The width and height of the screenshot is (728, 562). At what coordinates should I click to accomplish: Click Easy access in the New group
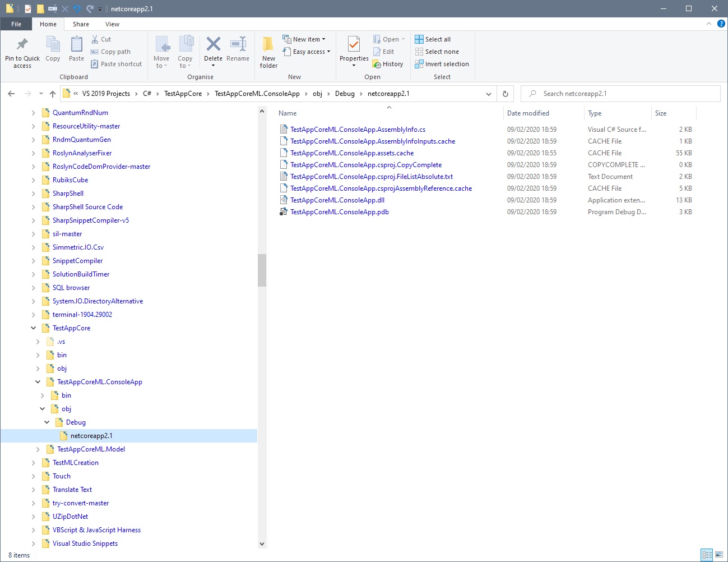tap(307, 52)
